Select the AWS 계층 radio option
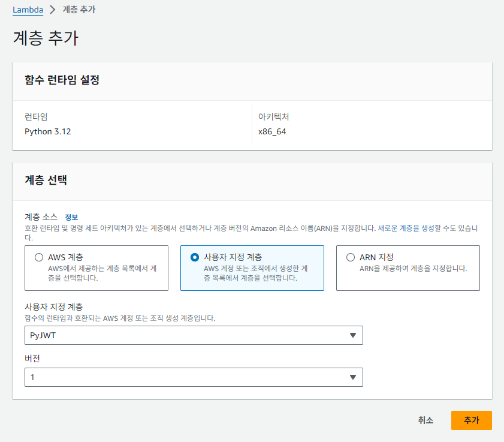Viewport: 504px width, 442px height. (39, 257)
